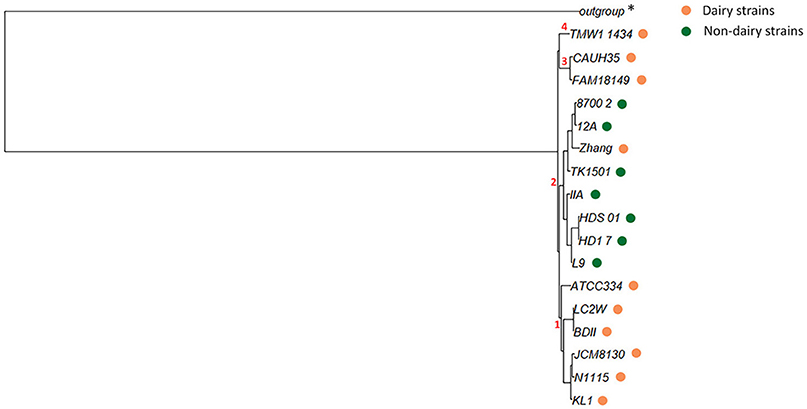Click the 12A strain label
807x409 pixels.
587,127
